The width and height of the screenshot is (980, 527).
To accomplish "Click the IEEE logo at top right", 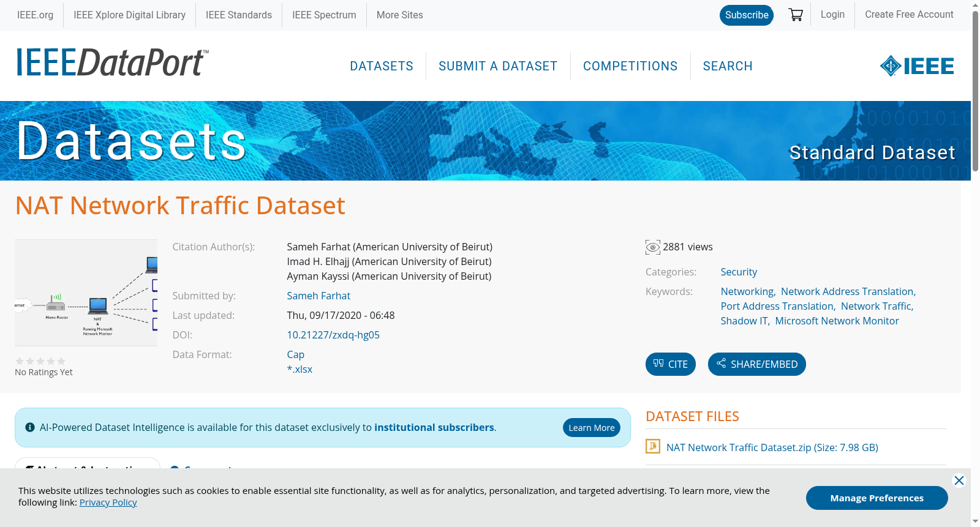I will 917,65.
